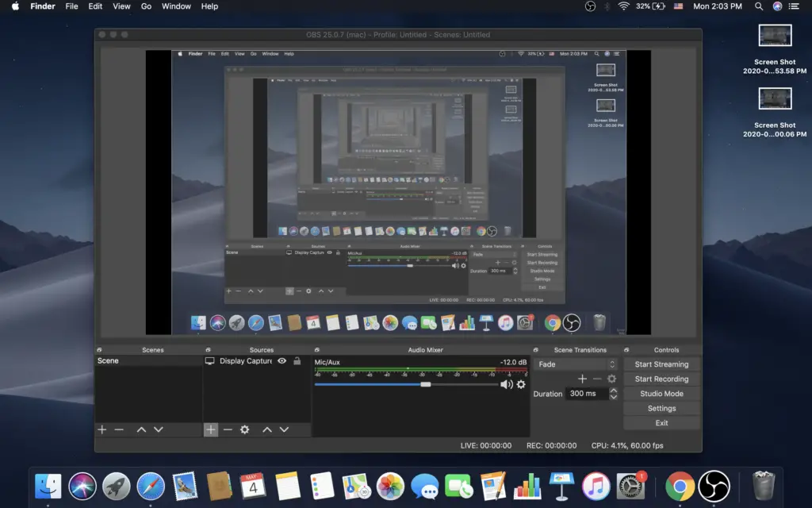Open source properties gear in Sources panel
This screenshot has width=812, height=508.
(x=245, y=429)
